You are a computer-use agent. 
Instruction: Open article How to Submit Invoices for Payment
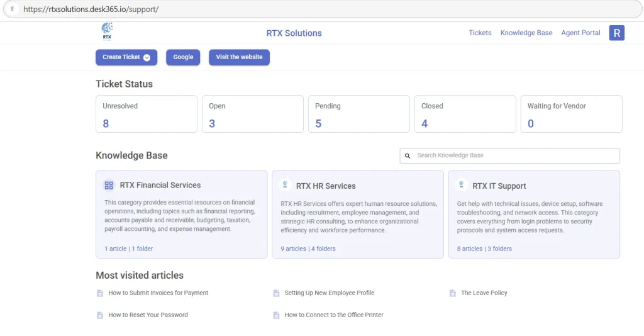click(x=158, y=293)
